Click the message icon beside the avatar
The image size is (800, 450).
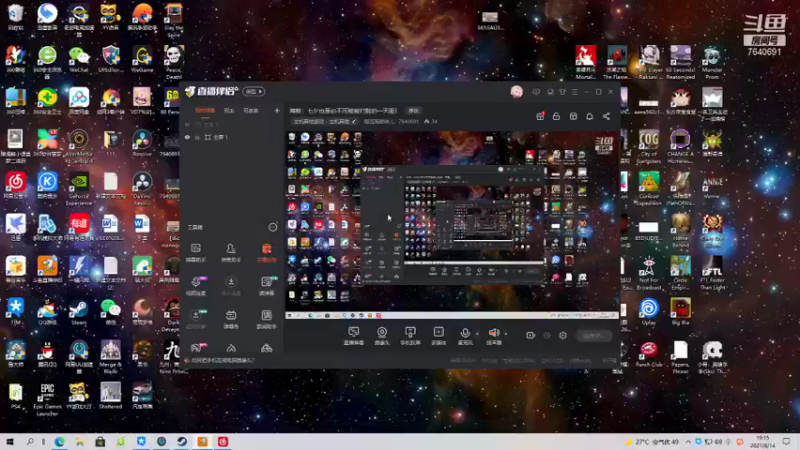[x=536, y=92]
